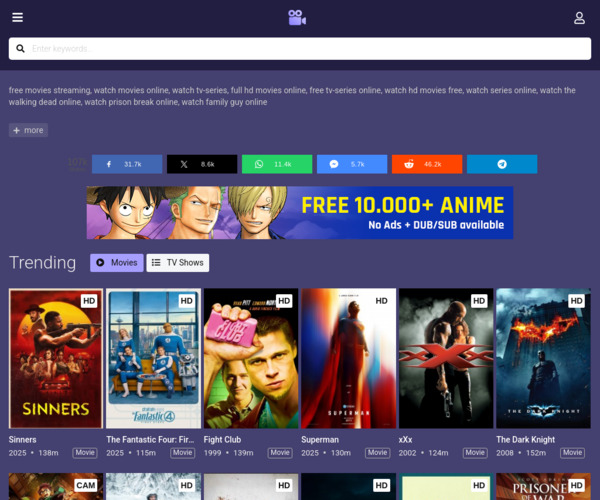Screen dimensions: 600x500
Task: Click the xXx title link
Action: tap(407, 439)
